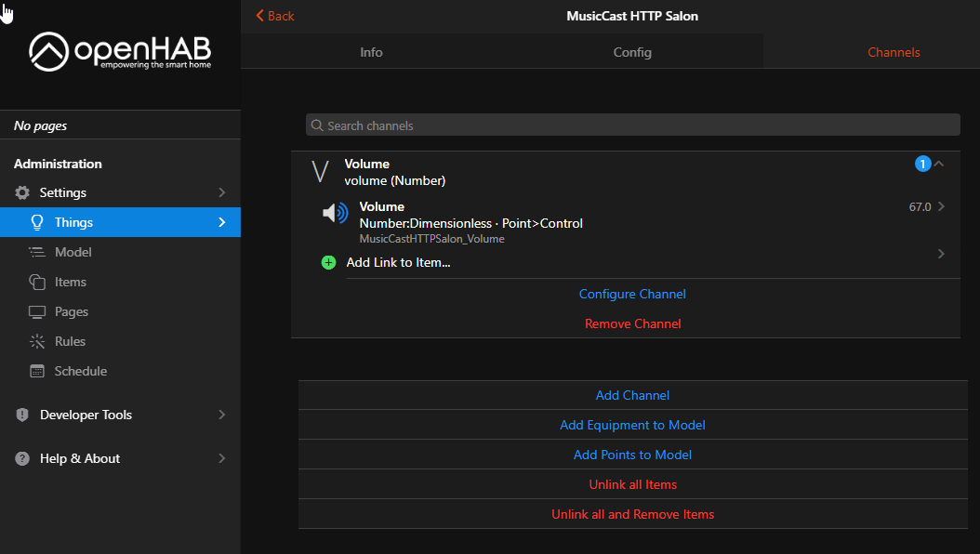Click the Things lightbulb icon
This screenshot has height=554, width=980.
[37, 222]
